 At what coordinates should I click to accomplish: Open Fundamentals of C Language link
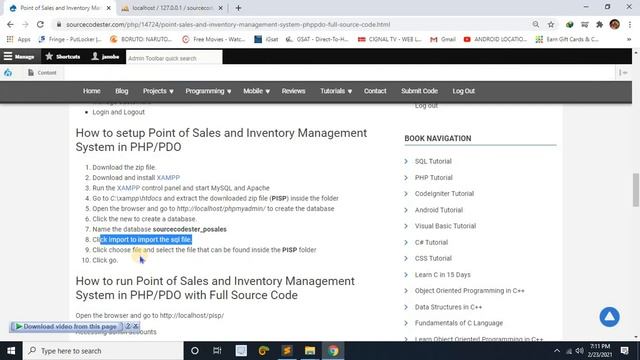pyautogui.click(x=459, y=323)
